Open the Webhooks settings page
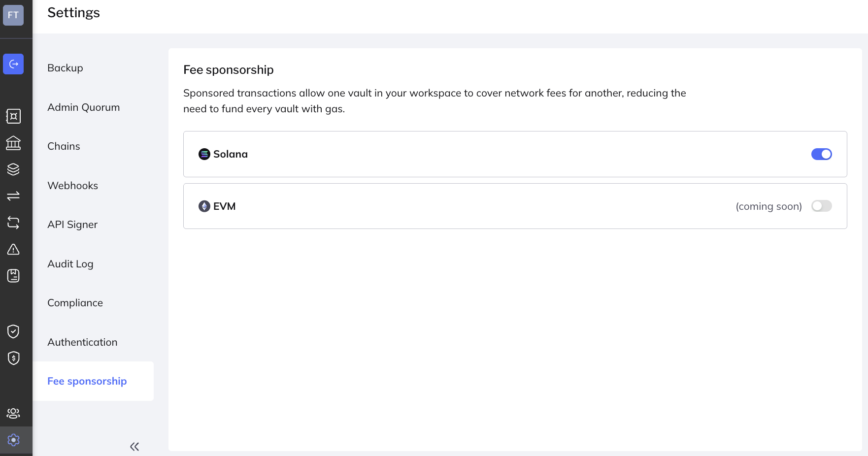This screenshot has width=868, height=456. [72, 186]
